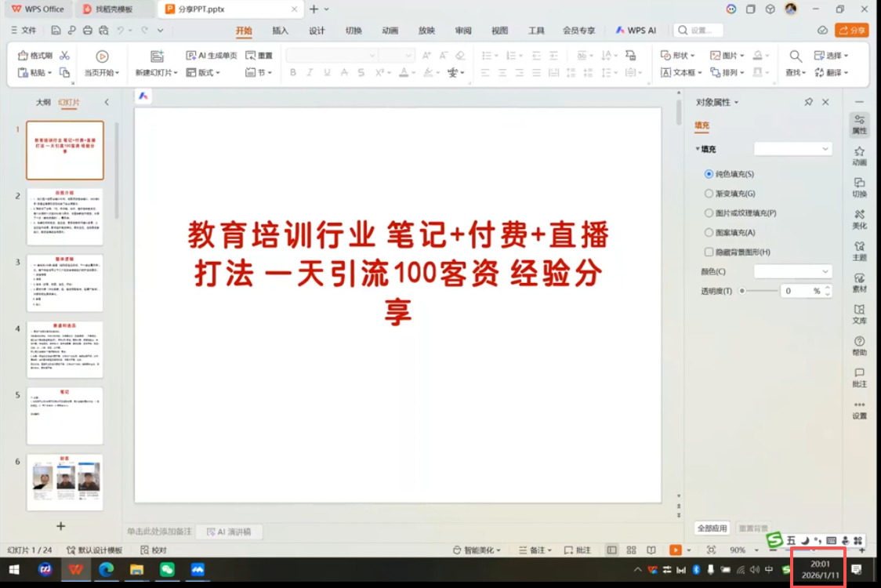Screen dimensions: 881x588
Task: Open WeChat from the Windows taskbar
Action: (167, 569)
